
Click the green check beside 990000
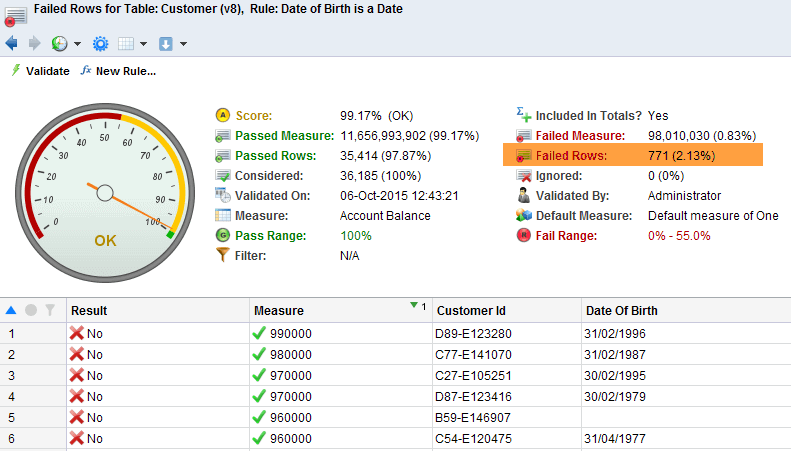(x=259, y=333)
